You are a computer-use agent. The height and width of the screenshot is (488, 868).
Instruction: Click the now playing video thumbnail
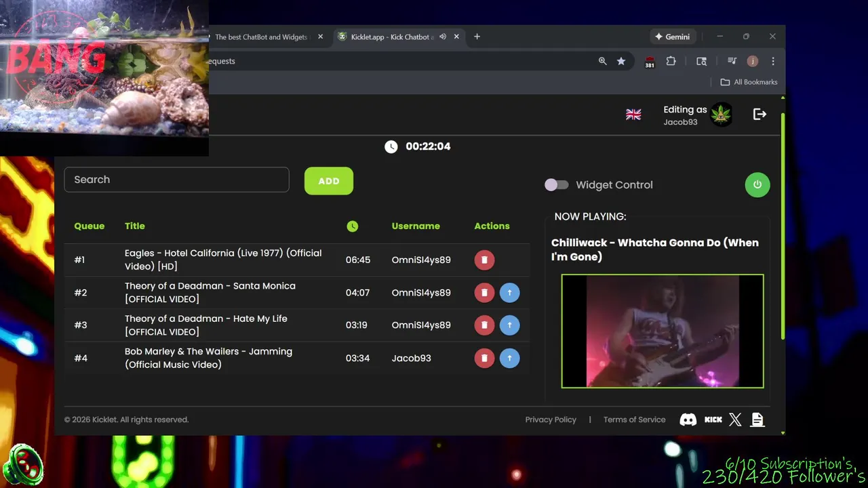tap(663, 331)
